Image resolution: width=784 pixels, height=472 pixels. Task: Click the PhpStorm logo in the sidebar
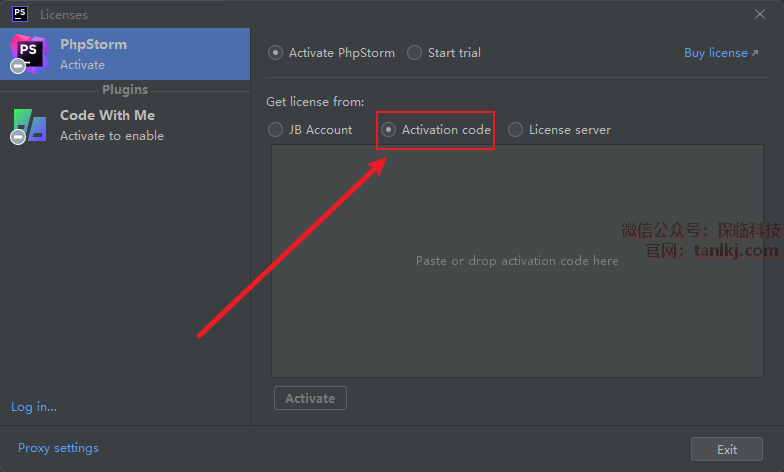click(x=30, y=52)
